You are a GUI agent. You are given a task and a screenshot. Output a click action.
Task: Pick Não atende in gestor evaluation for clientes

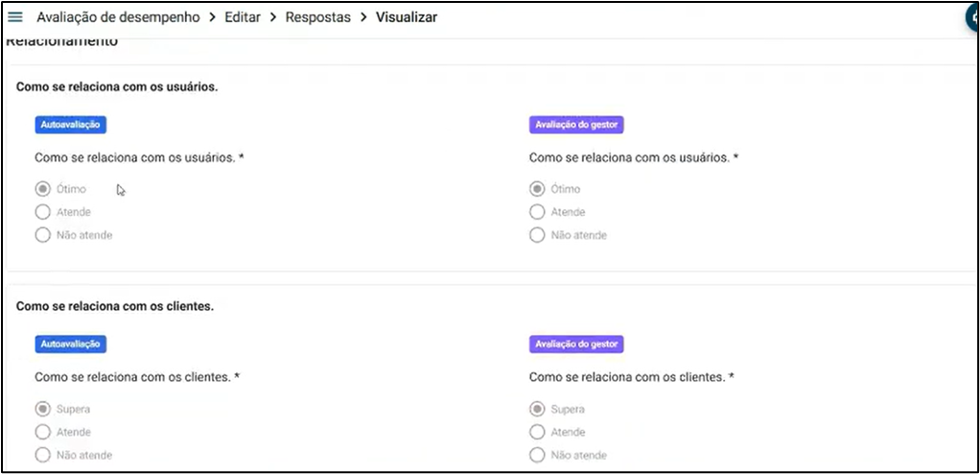coord(537,455)
